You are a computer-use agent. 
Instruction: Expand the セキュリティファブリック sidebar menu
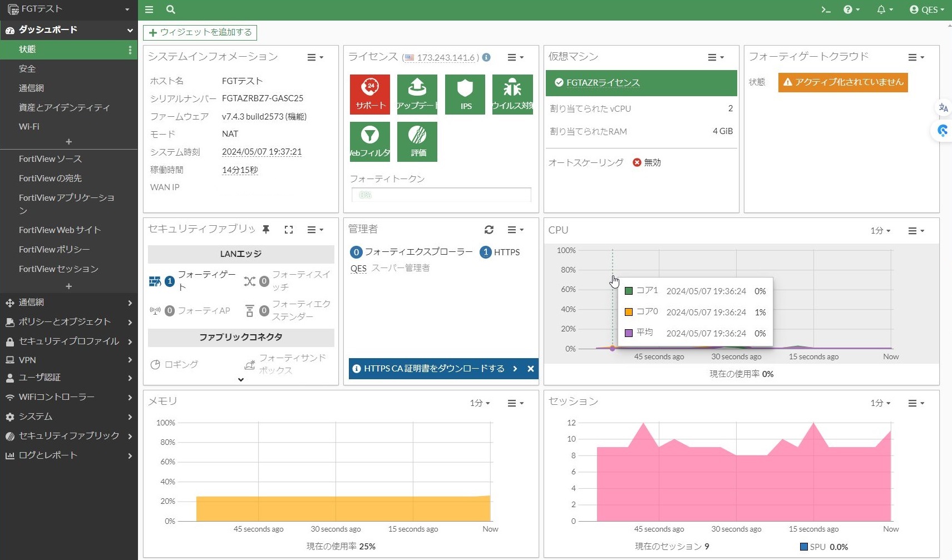pyautogui.click(x=68, y=436)
